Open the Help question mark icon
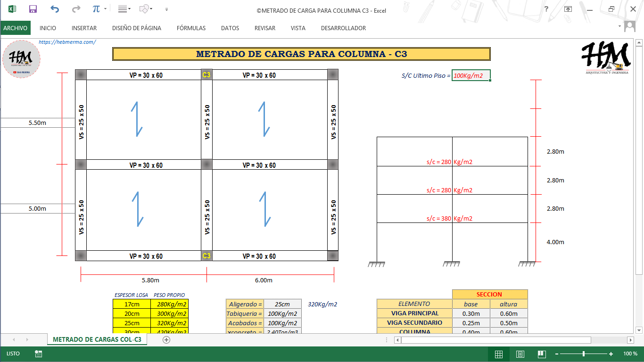Image resolution: width=644 pixels, height=362 pixels. 546,9
